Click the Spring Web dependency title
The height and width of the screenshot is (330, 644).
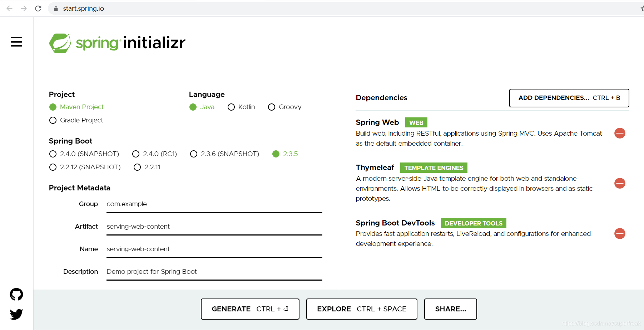(x=377, y=122)
